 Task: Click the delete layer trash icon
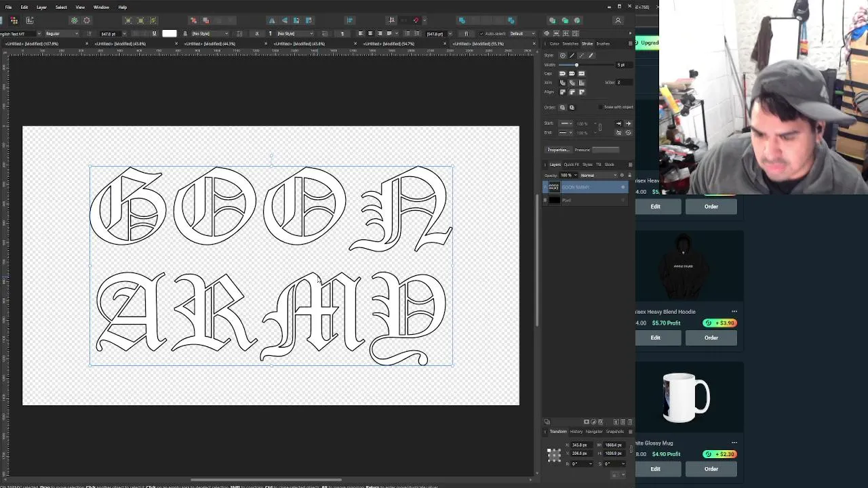click(x=630, y=422)
